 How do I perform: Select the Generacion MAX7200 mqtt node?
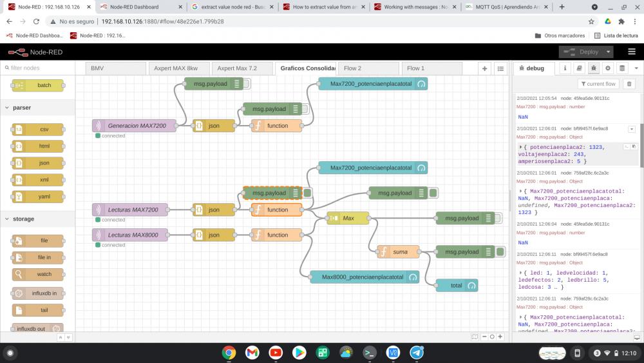coord(135,126)
